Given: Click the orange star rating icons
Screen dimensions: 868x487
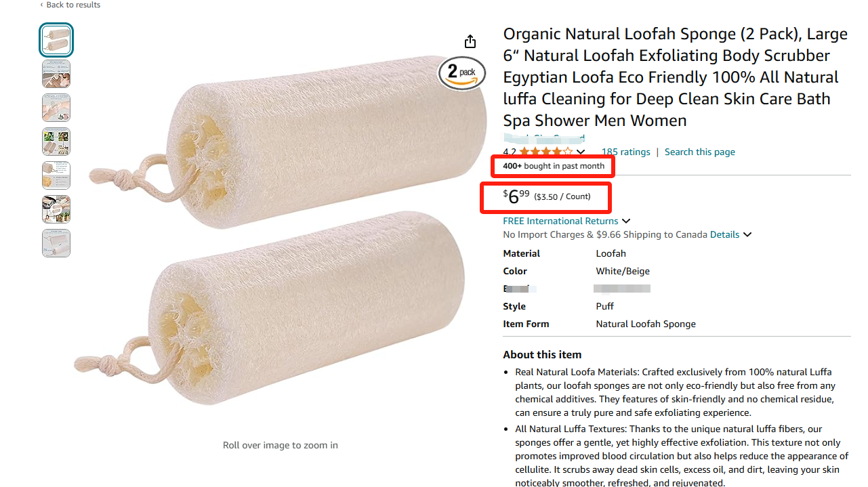Looking at the screenshot, I should click(546, 152).
